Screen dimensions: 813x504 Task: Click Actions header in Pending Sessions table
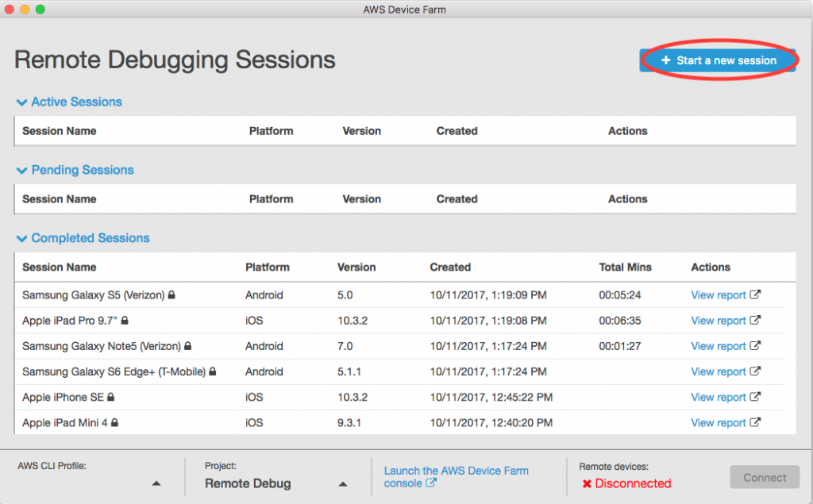[627, 199]
